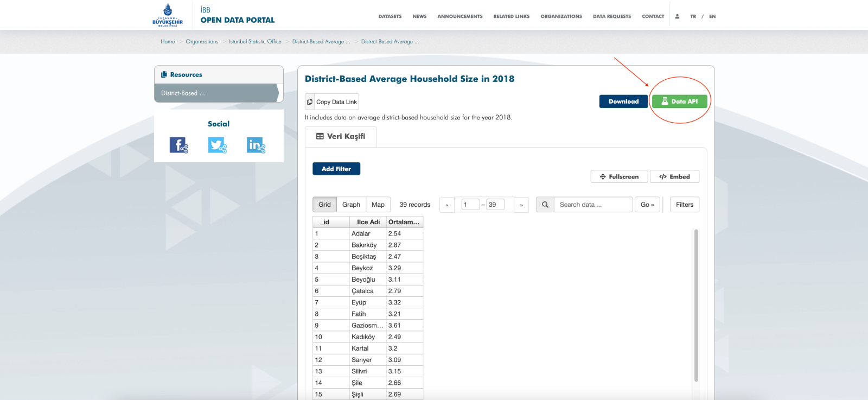Select the Adalar row cell
Screen dimensions: 868x400
pos(368,233)
